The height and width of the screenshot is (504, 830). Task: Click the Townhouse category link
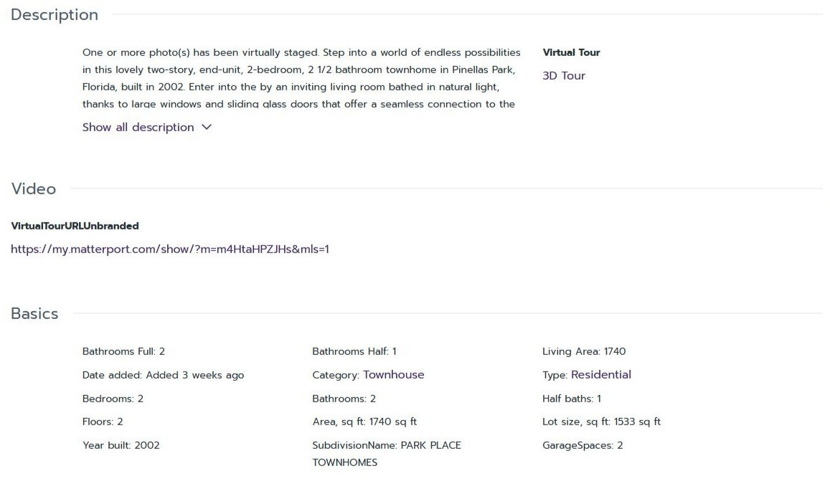point(393,375)
